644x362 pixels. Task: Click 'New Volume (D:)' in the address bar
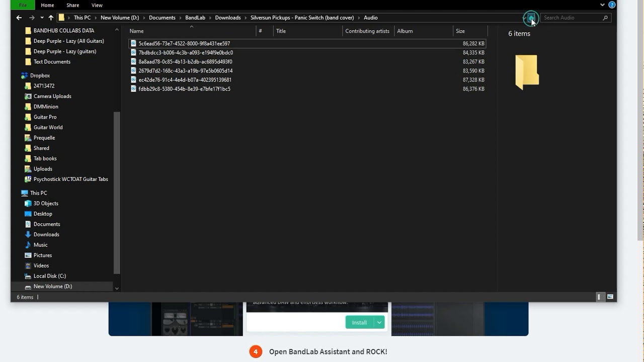coord(120,18)
